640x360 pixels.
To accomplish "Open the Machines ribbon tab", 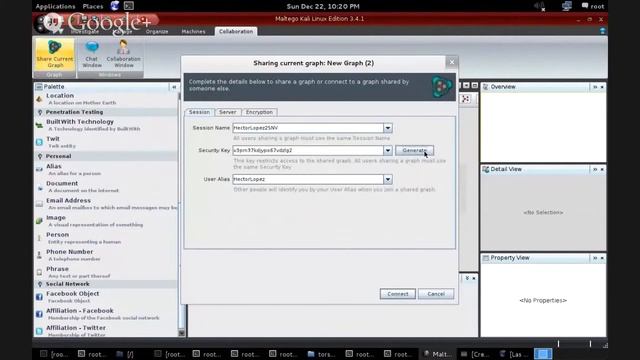I will (193, 31).
